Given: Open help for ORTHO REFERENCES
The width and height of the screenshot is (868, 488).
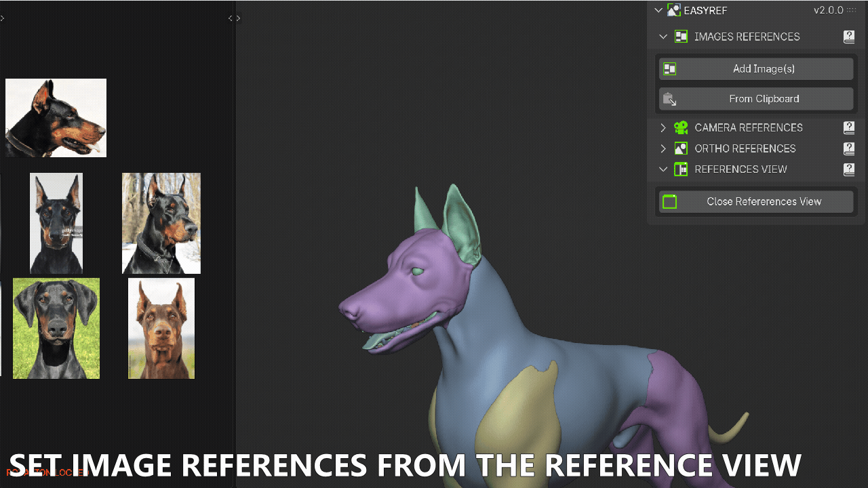Looking at the screenshot, I should point(849,148).
